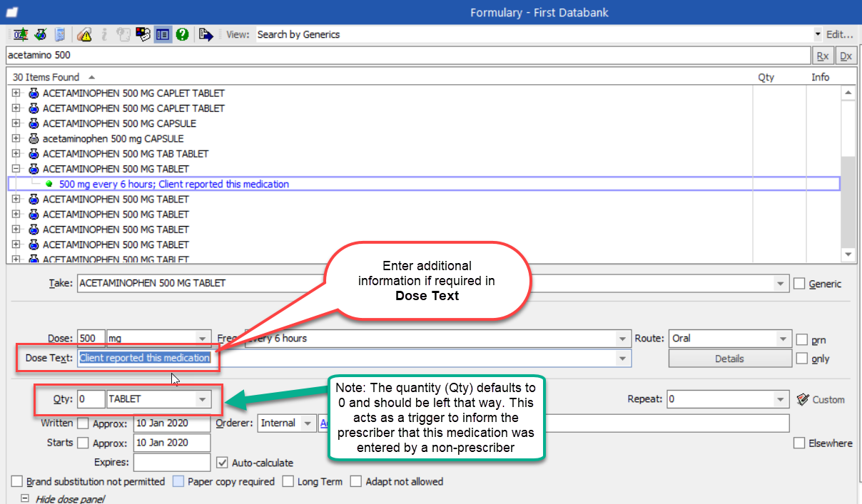Click the Qty input field
The image size is (862, 504).
(91, 399)
